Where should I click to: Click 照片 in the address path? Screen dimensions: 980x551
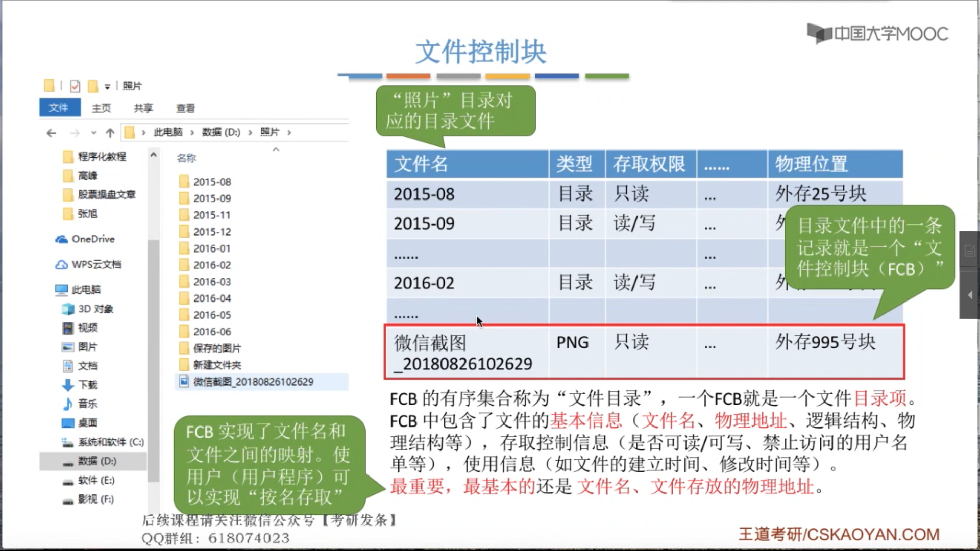coord(269,132)
